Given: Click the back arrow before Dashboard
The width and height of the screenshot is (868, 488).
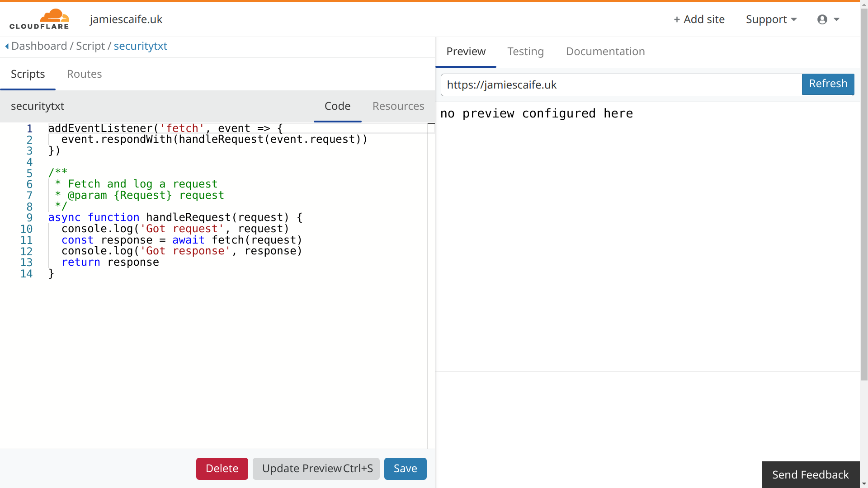Looking at the screenshot, I should click(7, 46).
